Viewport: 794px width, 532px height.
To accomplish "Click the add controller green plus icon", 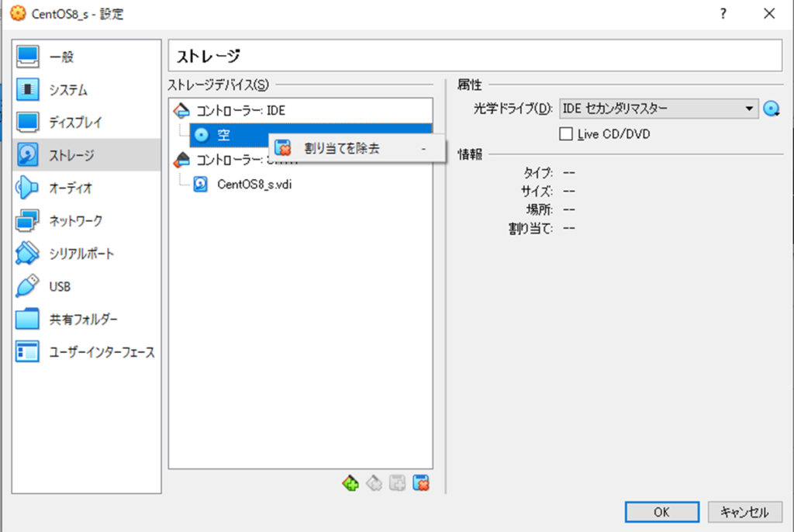I will (350, 483).
